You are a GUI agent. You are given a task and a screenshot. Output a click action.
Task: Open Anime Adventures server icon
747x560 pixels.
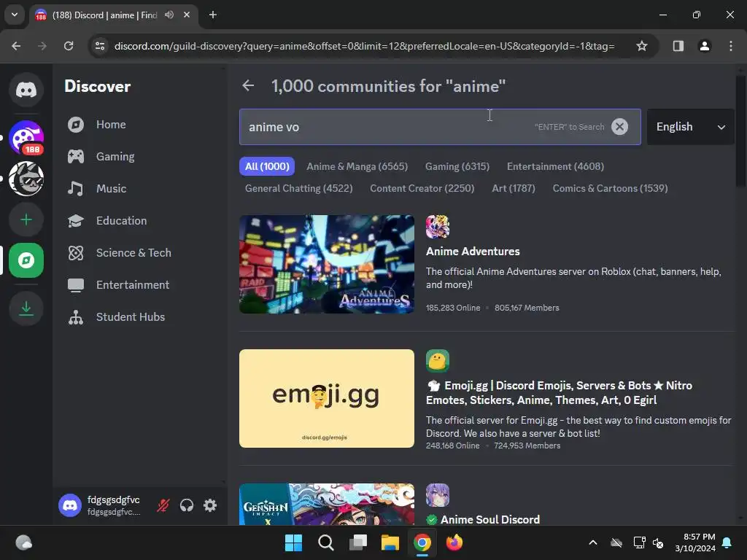[x=438, y=227]
